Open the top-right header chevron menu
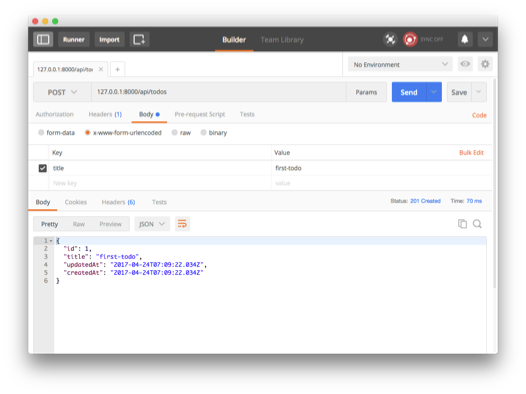526x394 pixels. pos(485,39)
